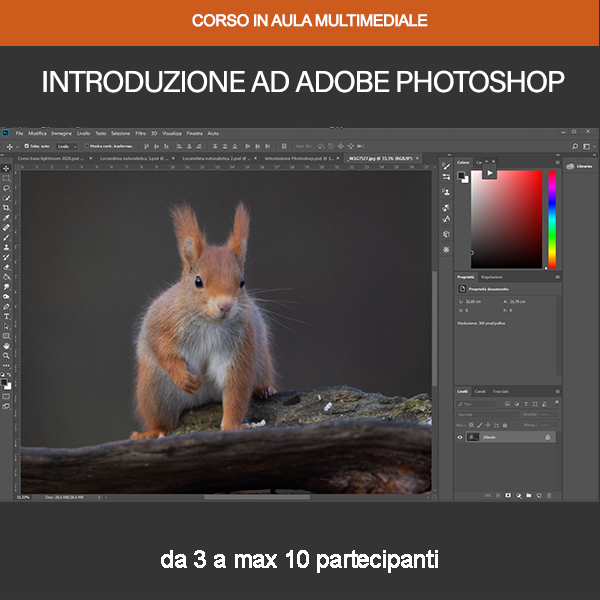Add a layer mask icon
The width and height of the screenshot is (600, 600).
(x=508, y=496)
